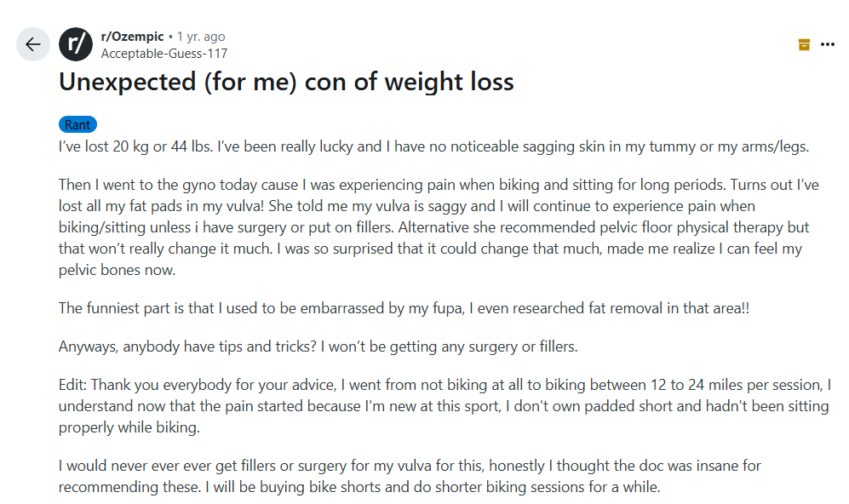Screen dimensions: 849x504
Task: Visit the r/Ozempic subreddit link
Action: pyautogui.click(x=132, y=37)
